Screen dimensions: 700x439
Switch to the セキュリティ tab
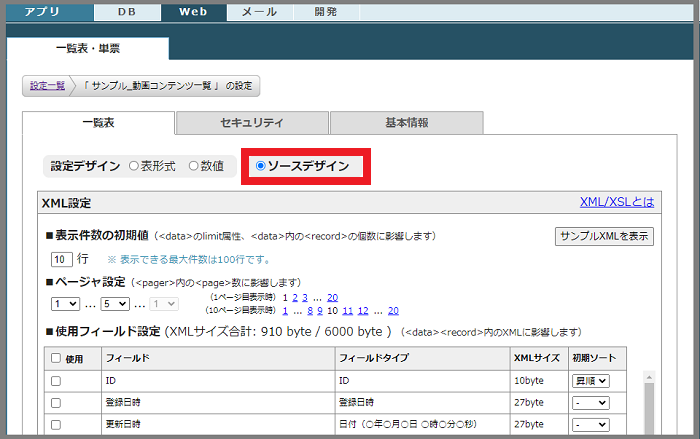[x=252, y=123]
